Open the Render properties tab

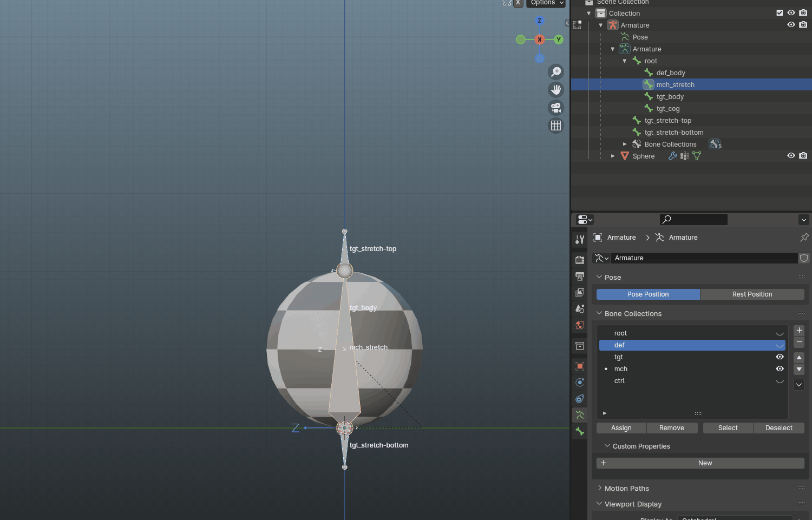coord(580,260)
